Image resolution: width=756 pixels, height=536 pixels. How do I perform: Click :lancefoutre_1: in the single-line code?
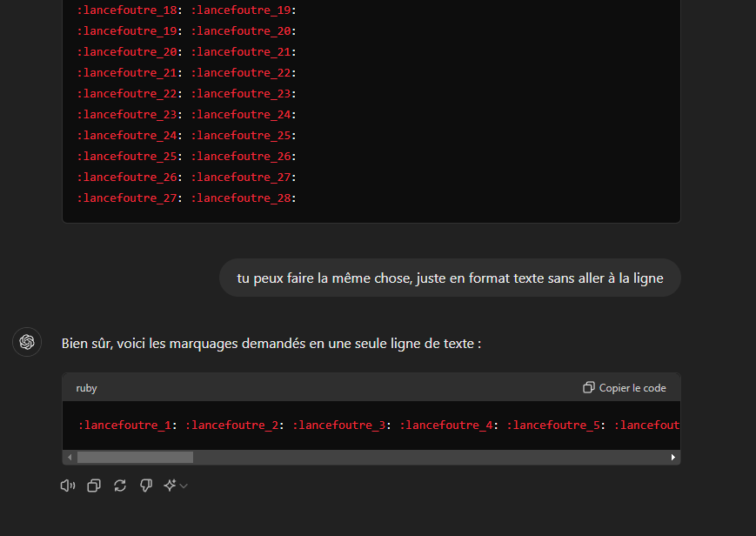tap(128, 425)
